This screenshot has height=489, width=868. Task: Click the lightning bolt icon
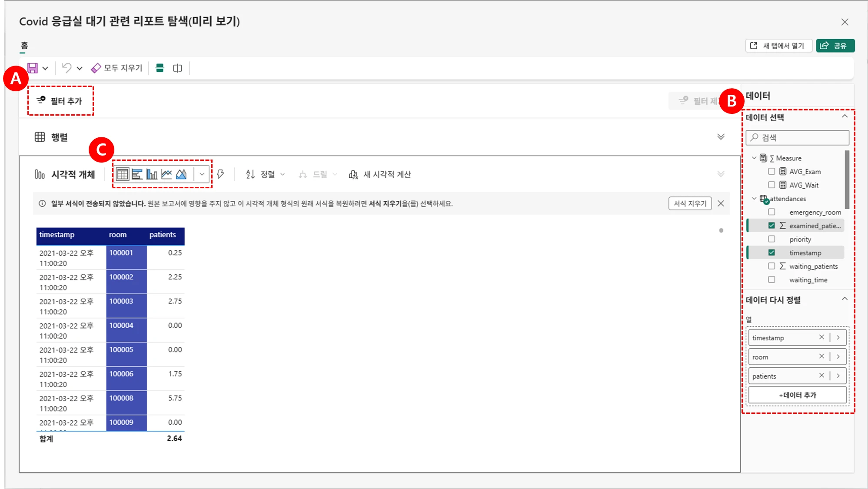pyautogui.click(x=220, y=174)
